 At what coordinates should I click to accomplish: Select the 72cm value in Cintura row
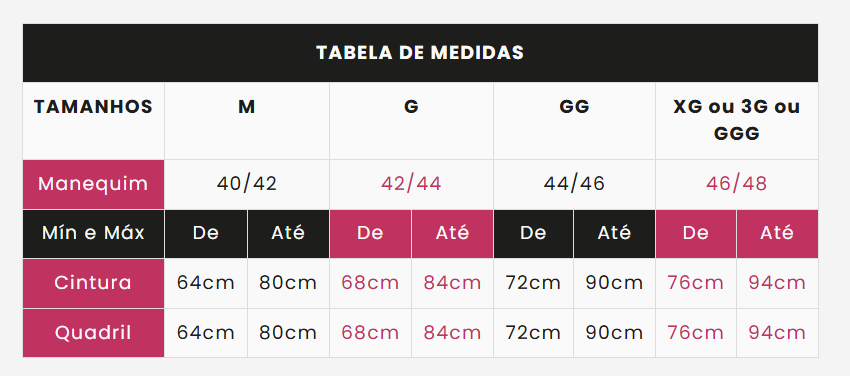533,283
